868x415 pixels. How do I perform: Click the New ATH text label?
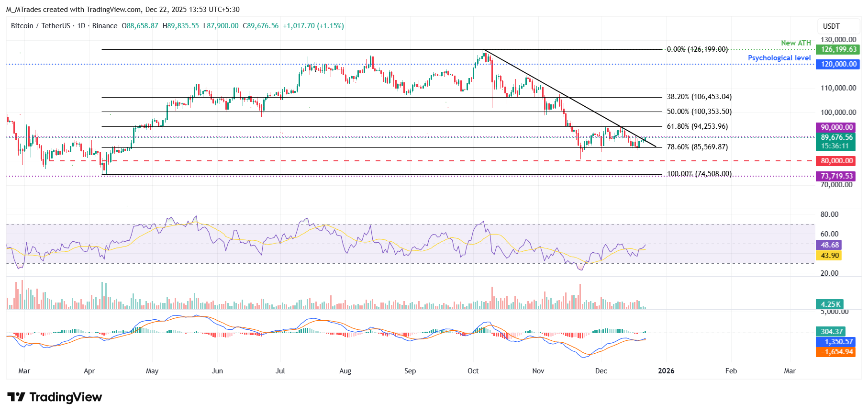796,43
